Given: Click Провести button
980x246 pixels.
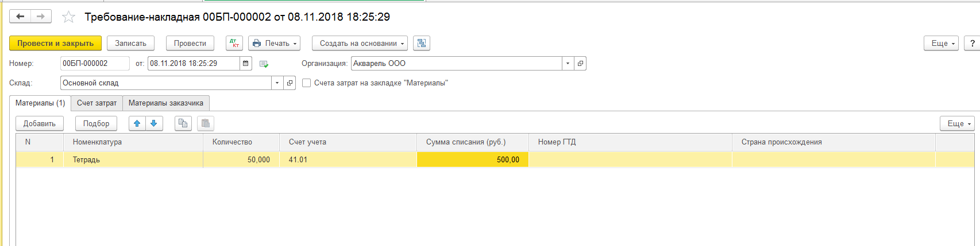Looking at the screenshot, I should click(190, 43).
